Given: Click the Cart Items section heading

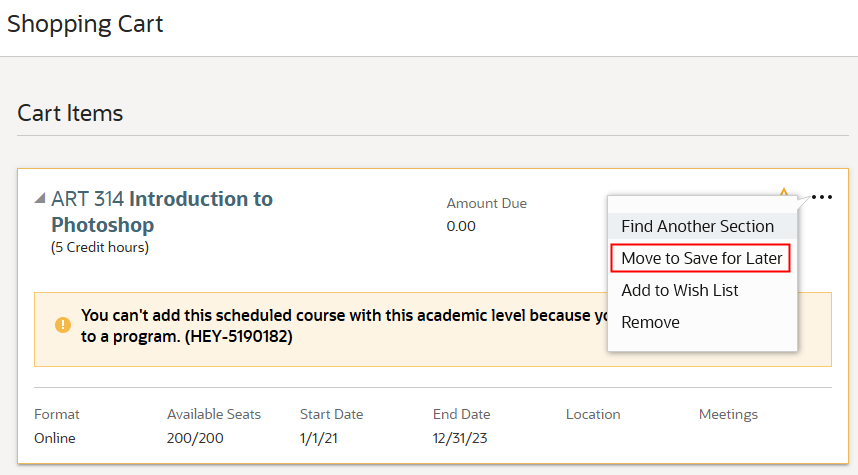Looking at the screenshot, I should point(70,113).
